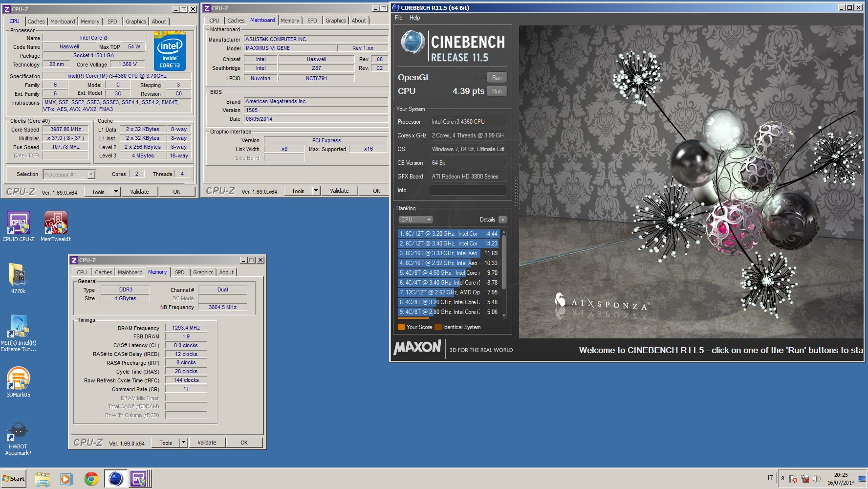Select ranking row 5, 4C/8T @ 4.50 GHz
Screen dimensions: 868x489
449,273
